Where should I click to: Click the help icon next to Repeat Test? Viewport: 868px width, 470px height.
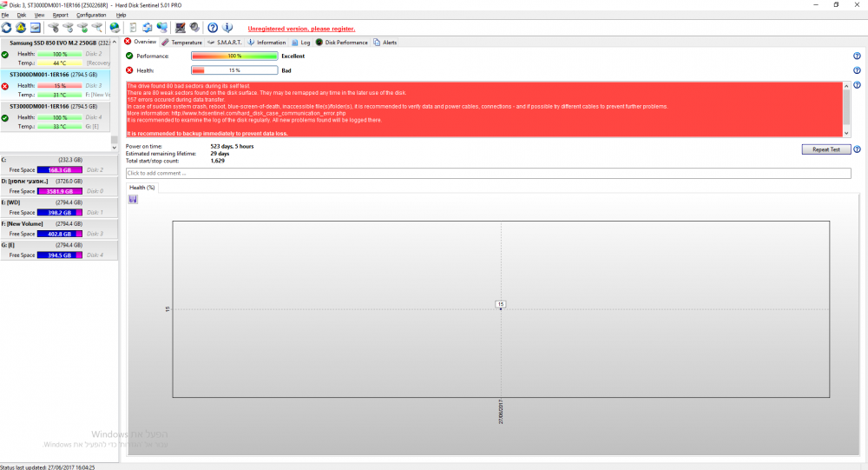(x=857, y=149)
